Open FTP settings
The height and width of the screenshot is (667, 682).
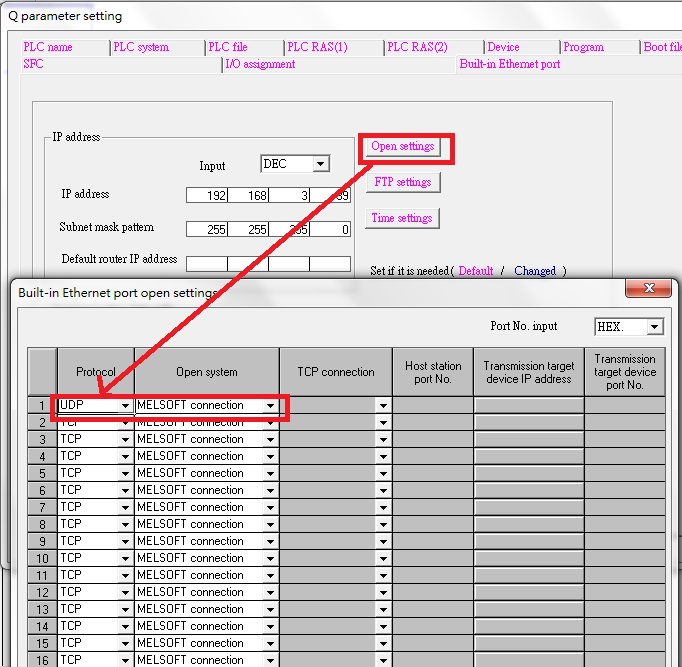pos(401,182)
